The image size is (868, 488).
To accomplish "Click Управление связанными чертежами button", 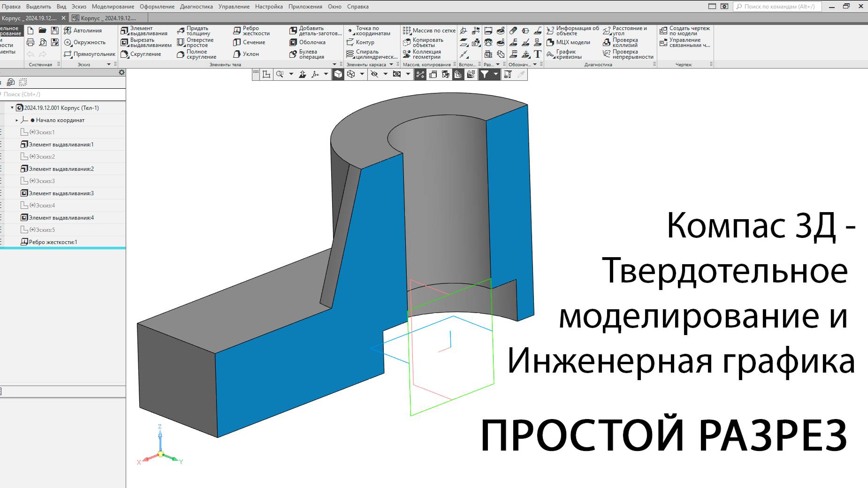I will click(685, 43).
